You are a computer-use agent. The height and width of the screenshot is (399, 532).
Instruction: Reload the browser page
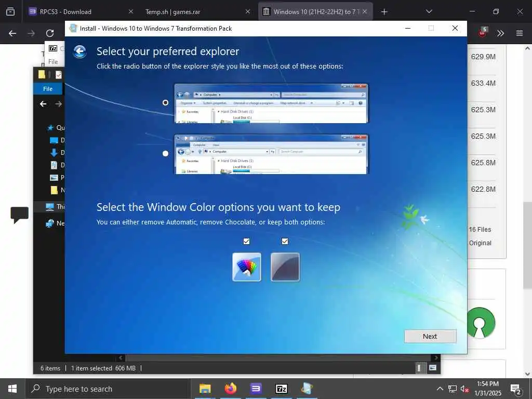click(x=50, y=33)
